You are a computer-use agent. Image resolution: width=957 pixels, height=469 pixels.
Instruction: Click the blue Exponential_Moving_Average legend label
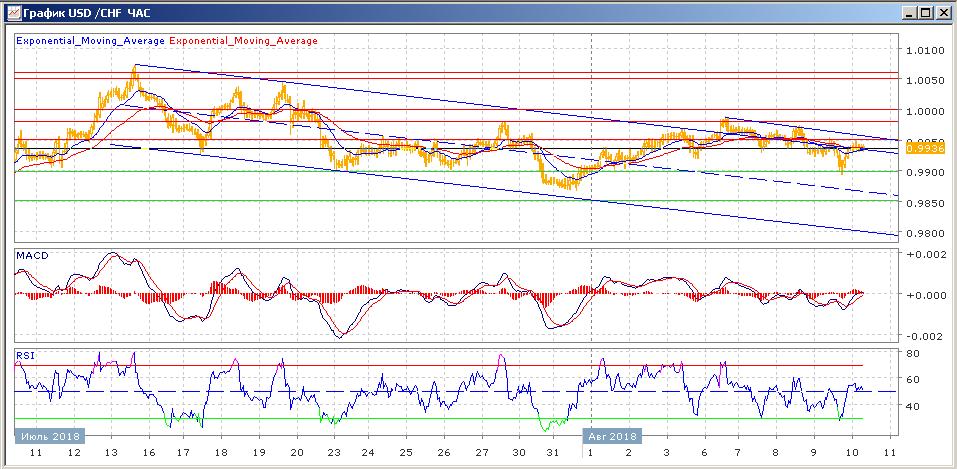click(91, 41)
